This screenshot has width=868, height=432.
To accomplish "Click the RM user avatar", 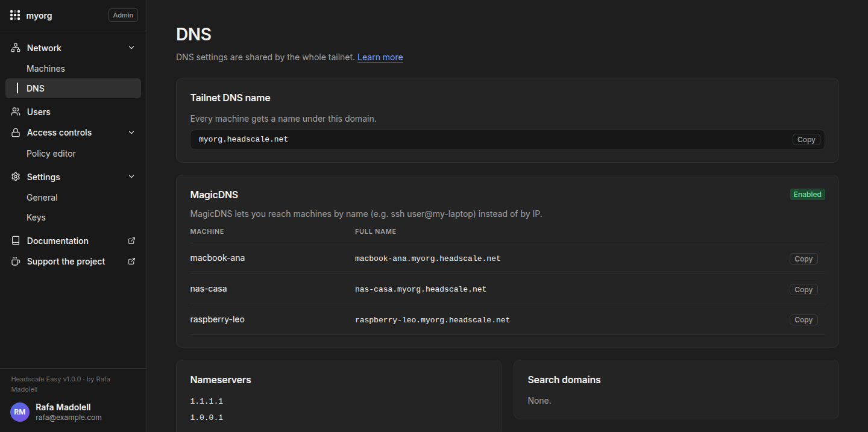I will tap(20, 412).
